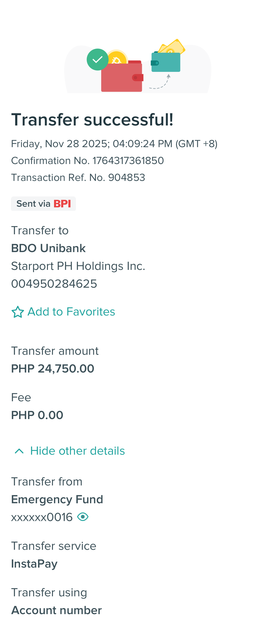Tap the Transaction Ref. No. 904853 line

[78, 177]
